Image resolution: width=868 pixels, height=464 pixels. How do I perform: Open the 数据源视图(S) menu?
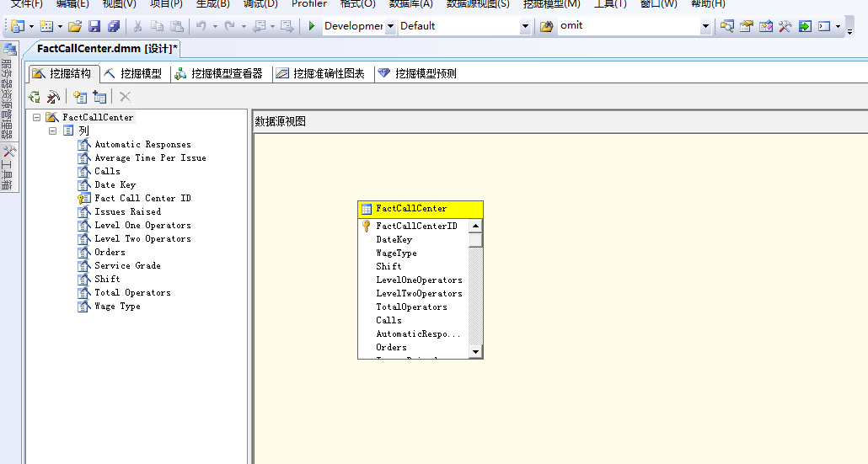[x=478, y=4]
